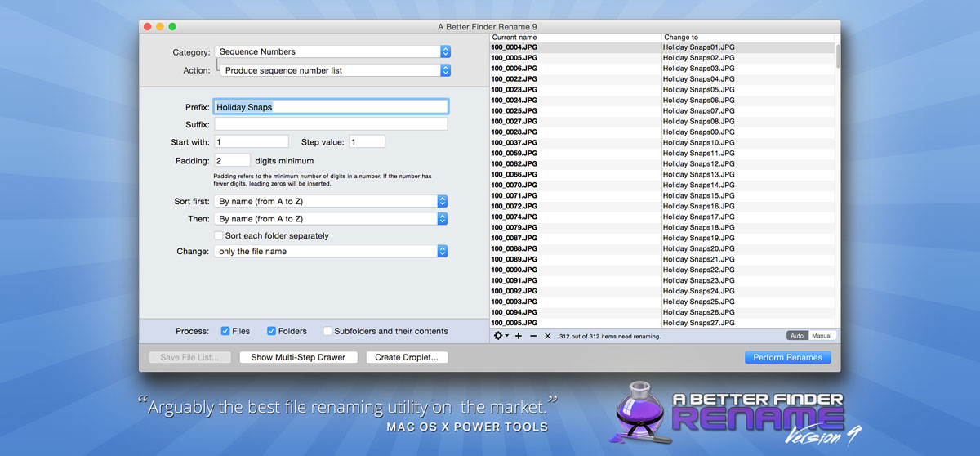Select file row 100_0037.JPG
Image resolution: width=980 pixels, height=456 pixels.
[662, 143]
